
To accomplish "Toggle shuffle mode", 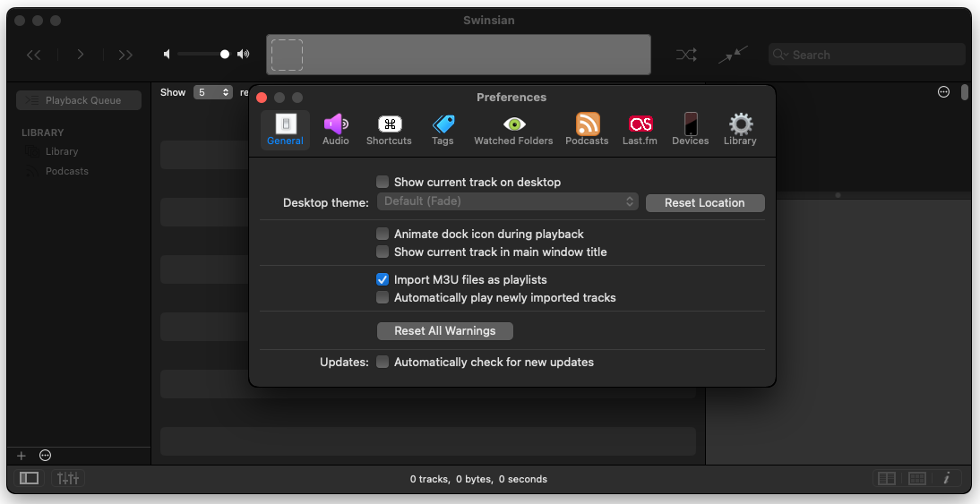I will coord(686,55).
